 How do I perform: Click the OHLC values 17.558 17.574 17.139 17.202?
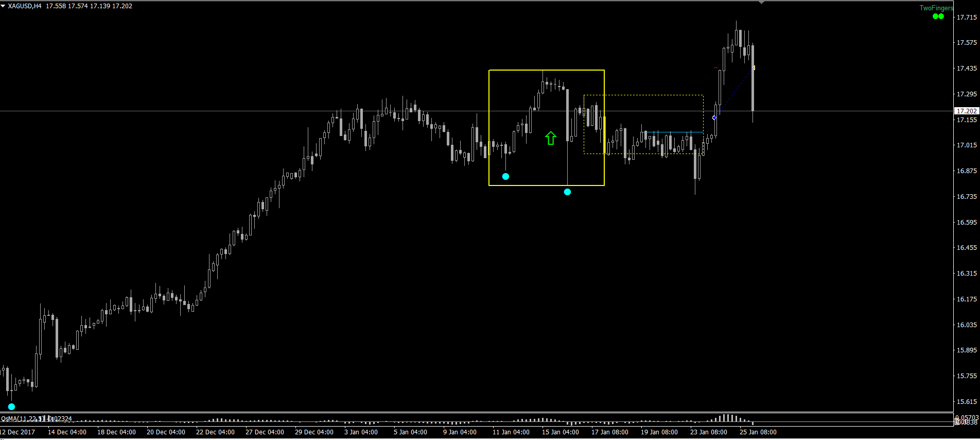89,6
